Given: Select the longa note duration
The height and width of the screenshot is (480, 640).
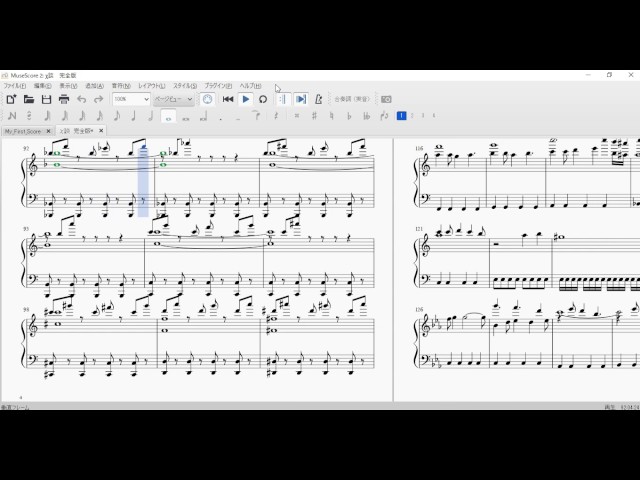Looking at the screenshot, I should pos(203,117).
